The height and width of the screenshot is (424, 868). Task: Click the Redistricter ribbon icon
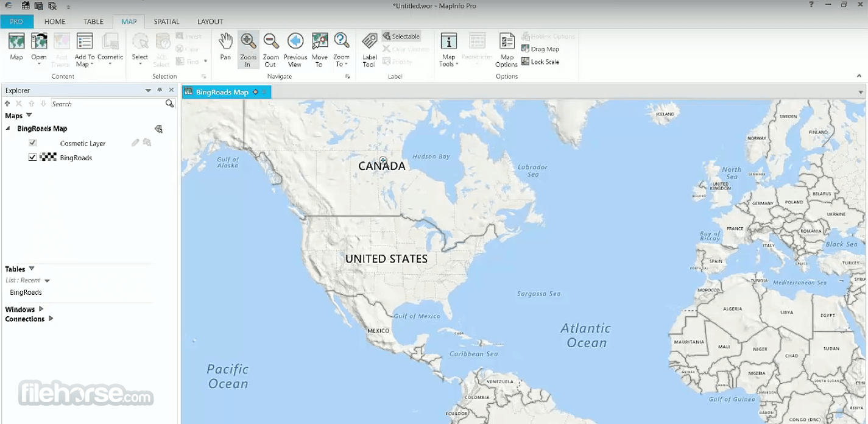pyautogui.click(x=477, y=41)
